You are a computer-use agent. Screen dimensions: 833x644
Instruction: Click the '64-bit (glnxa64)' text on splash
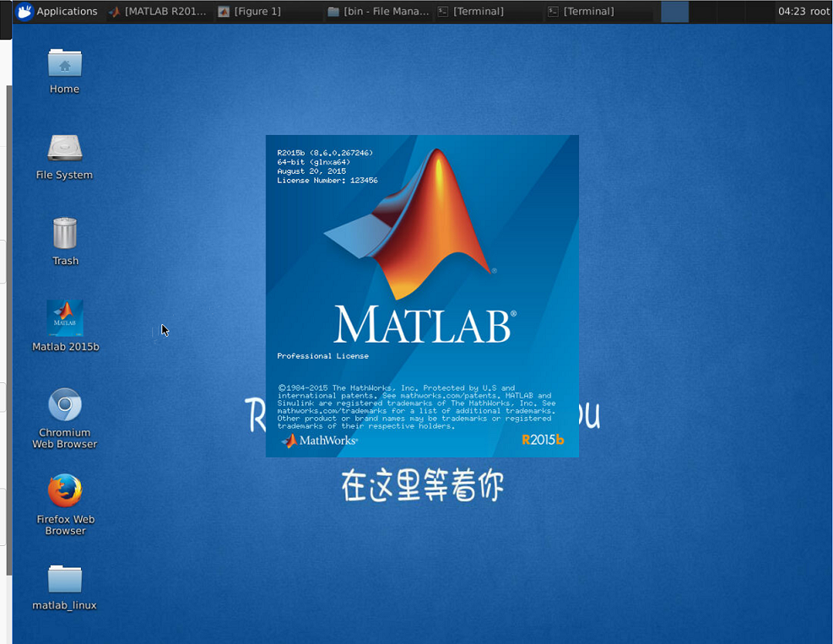pos(313,162)
